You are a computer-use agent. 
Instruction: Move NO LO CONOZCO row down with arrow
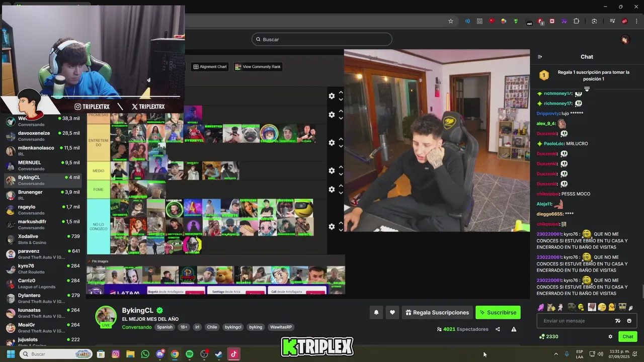pos(341,230)
